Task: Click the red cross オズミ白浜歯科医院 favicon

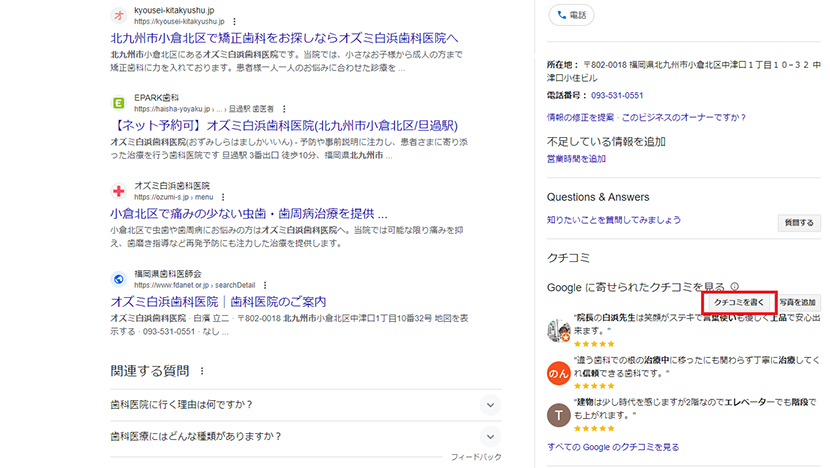Action: point(118,191)
